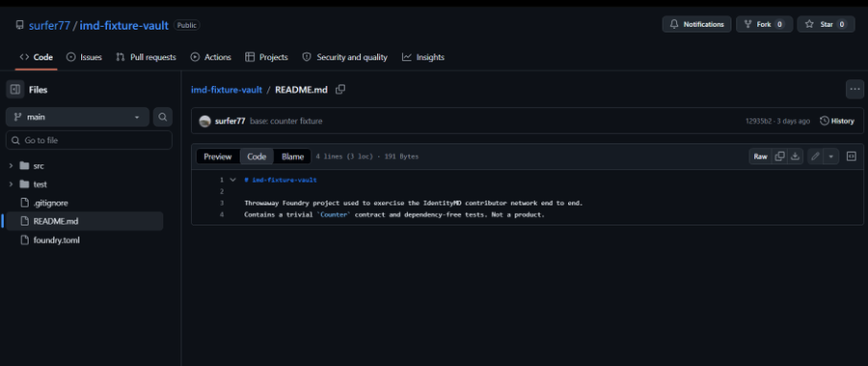
Task: Click the file search magnifier icon
Action: point(163,117)
